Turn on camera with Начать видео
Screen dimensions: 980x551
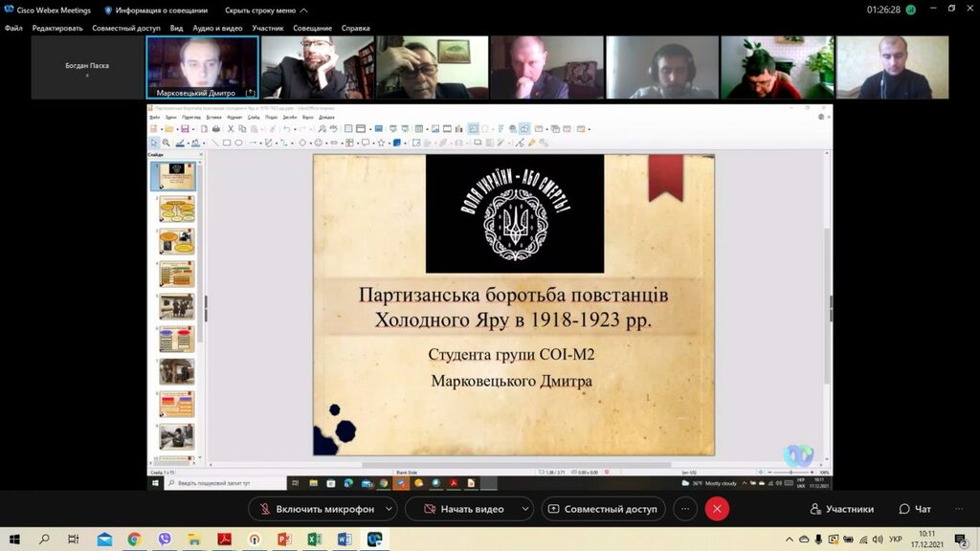point(462,509)
